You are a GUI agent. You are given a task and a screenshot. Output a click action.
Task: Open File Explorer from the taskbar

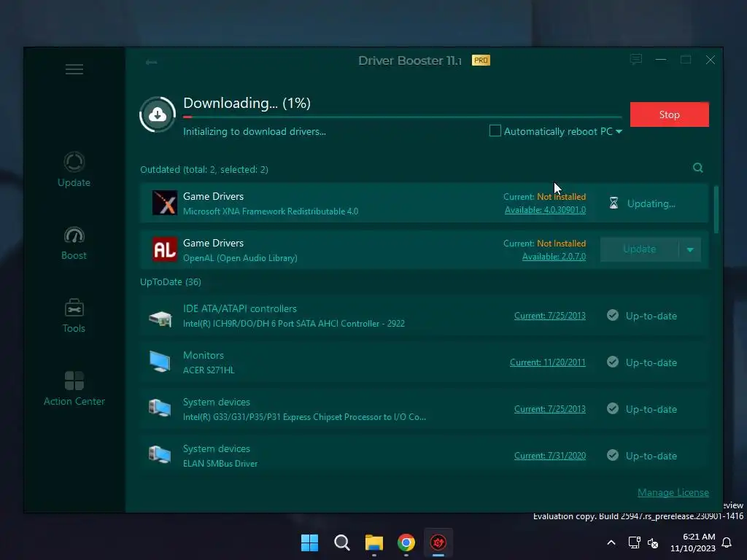point(374,542)
